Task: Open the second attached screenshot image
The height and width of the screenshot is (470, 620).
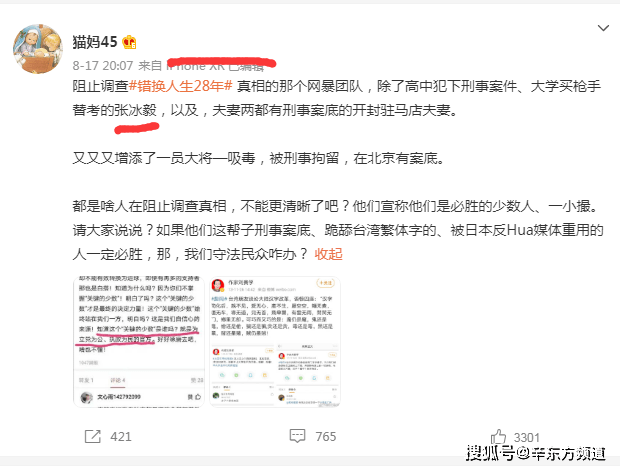Action: pyautogui.click(x=275, y=342)
